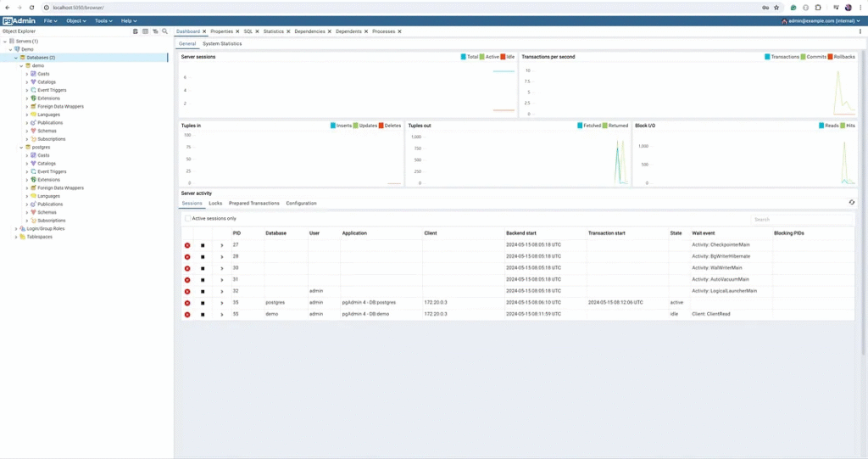Viewport: 868px width, 459px height.
Task: Select Schemas under demo database
Action: 47,132
